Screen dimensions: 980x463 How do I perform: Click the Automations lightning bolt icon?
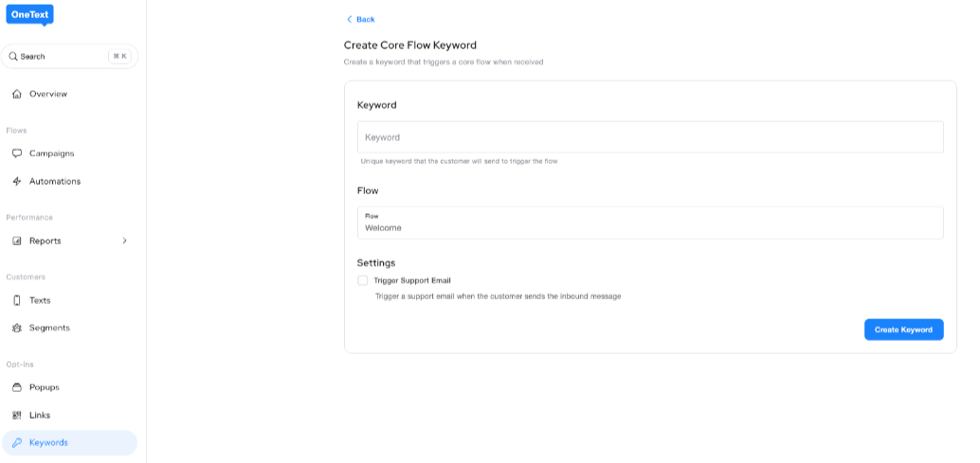17,181
